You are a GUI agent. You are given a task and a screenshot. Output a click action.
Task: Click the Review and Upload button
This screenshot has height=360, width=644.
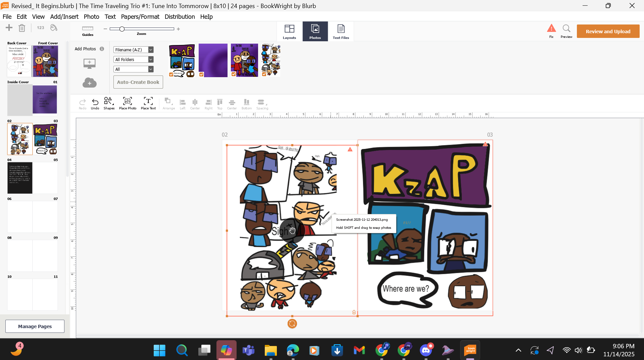608,31
